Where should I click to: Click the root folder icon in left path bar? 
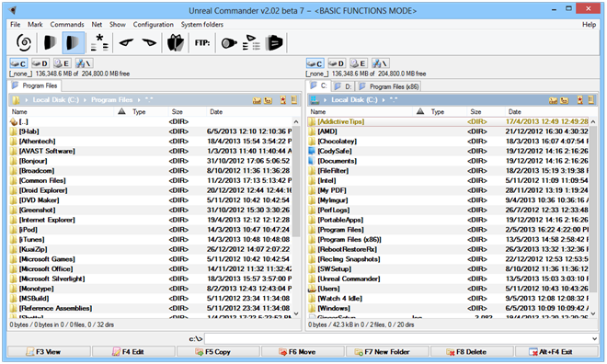point(257,100)
